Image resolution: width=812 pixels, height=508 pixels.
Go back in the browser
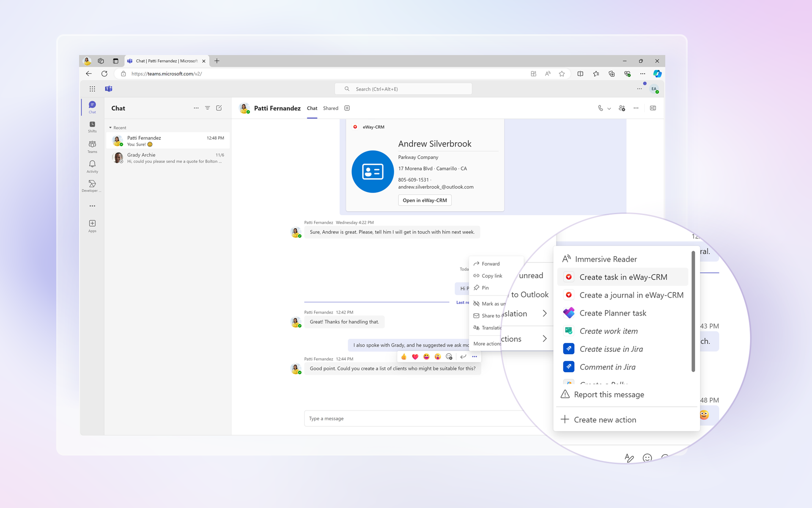[x=89, y=74]
